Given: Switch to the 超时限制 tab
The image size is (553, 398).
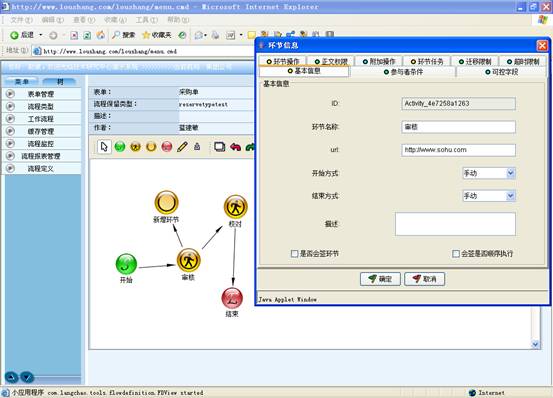Looking at the screenshot, I should [523, 61].
